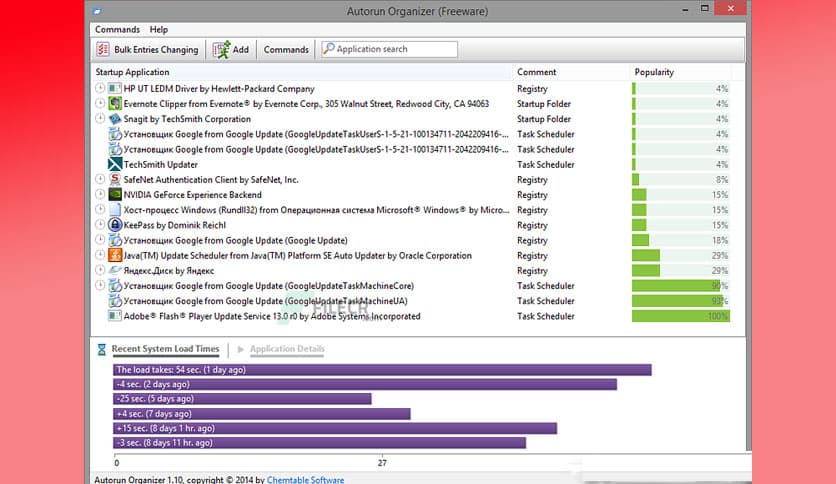The width and height of the screenshot is (836, 484).
Task: Expand the Rundll32 host process entry
Action: click(x=100, y=209)
